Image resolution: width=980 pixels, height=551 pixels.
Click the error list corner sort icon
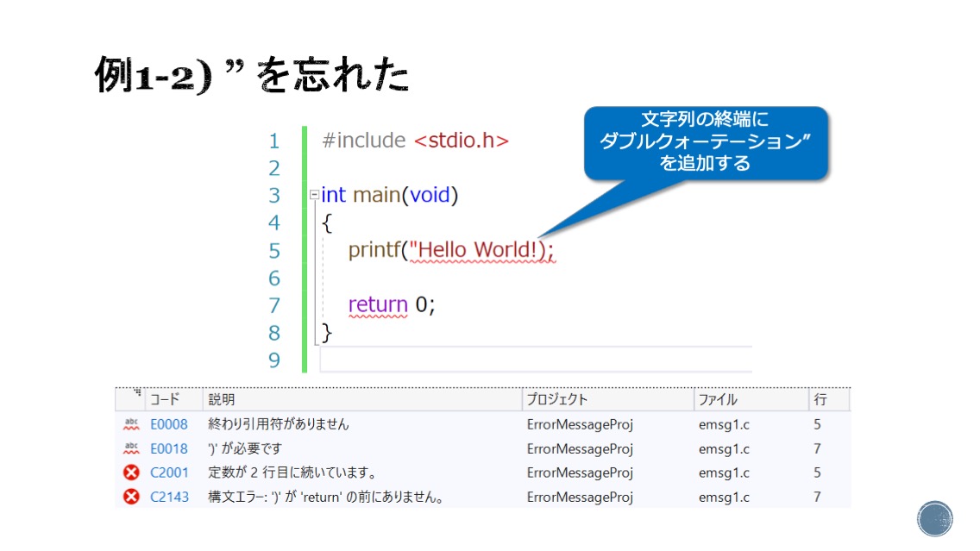[x=137, y=393]
